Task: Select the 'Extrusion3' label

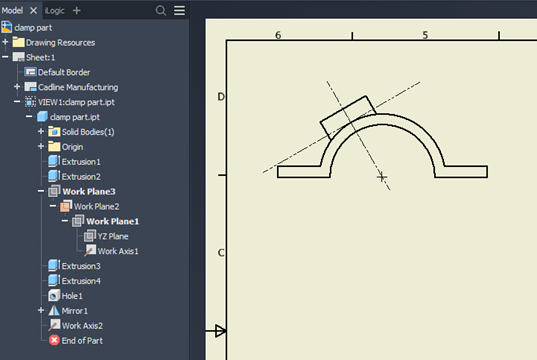Action: click(81, 266)
